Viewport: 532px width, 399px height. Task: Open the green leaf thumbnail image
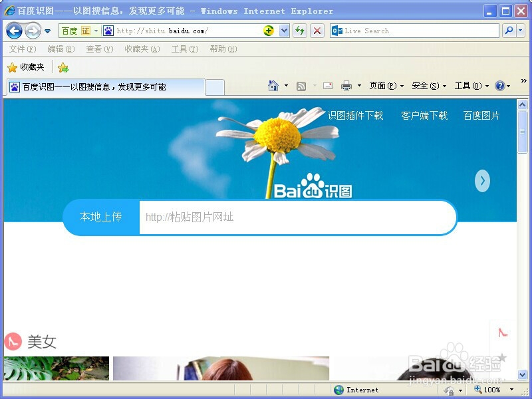[x=57, y=368]
